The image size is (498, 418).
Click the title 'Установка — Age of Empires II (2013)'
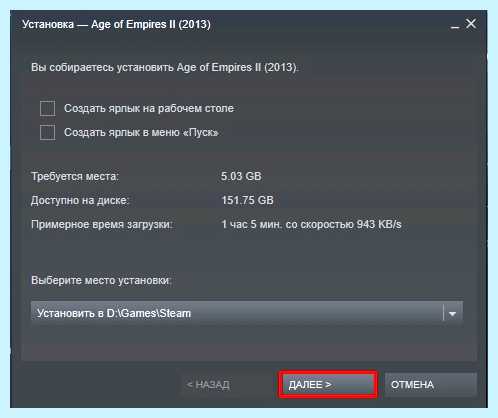click(116, 24)
